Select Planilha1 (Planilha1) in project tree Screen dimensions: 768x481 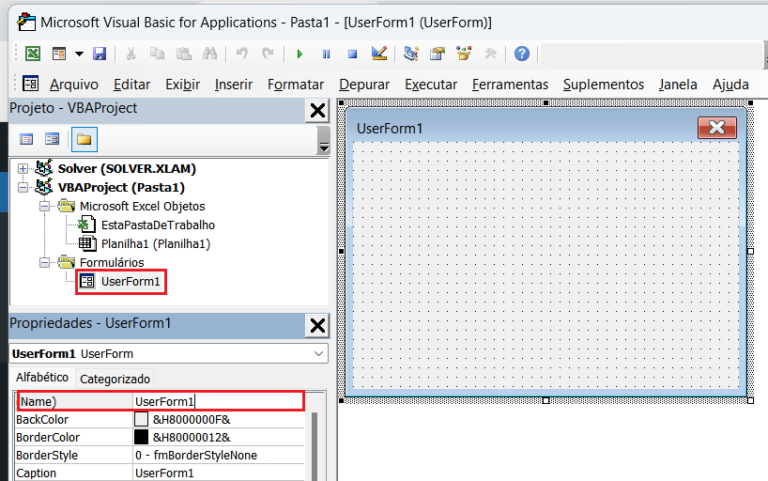[155, 243]
